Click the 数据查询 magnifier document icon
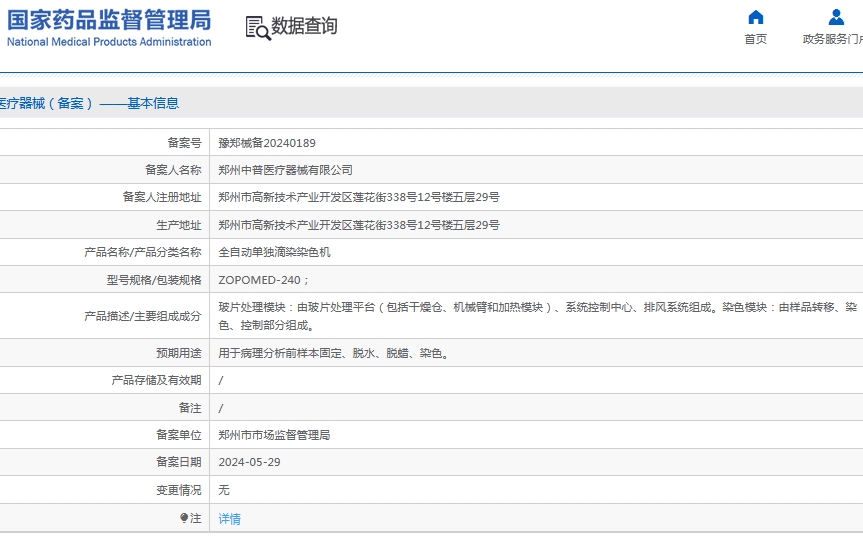This screenshot has height=540, width=863. 258,28
